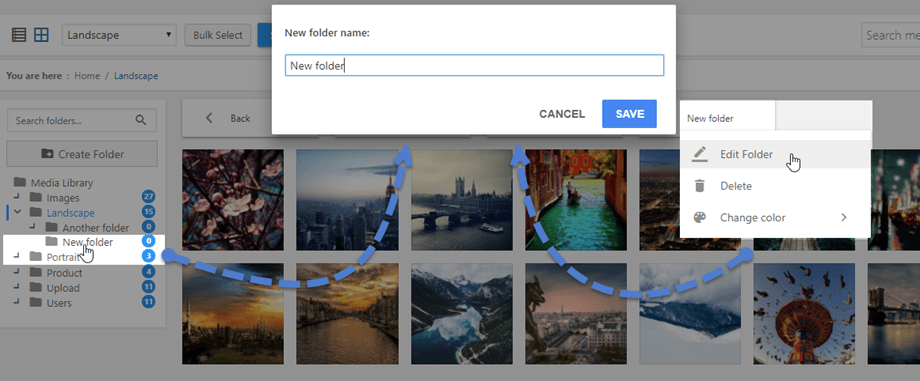Click the back arrow chevron icon
This screenshot has width=920, height=381.
pos(209,118)
